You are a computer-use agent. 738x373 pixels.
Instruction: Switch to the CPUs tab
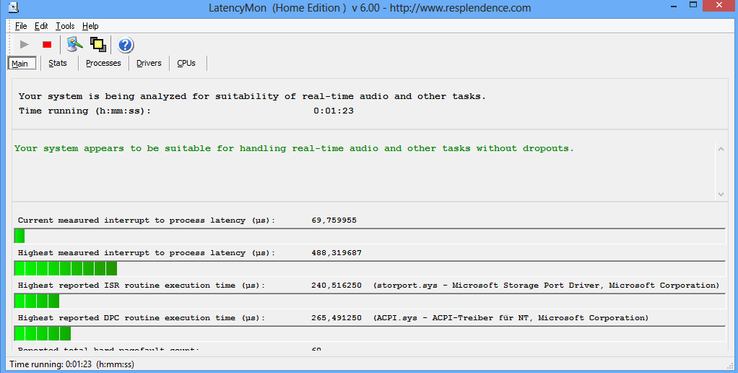pos(186,63)
